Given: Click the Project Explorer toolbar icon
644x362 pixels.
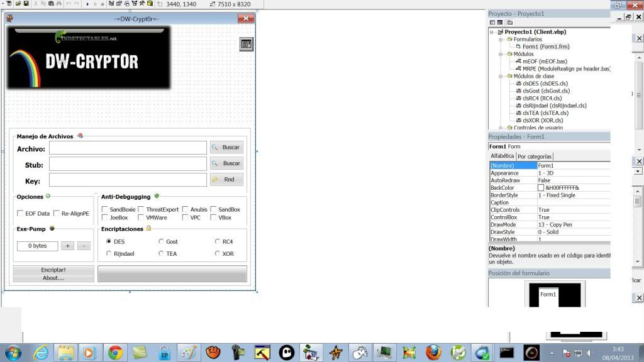Looking at the screenshot, I should coord(111,4).
